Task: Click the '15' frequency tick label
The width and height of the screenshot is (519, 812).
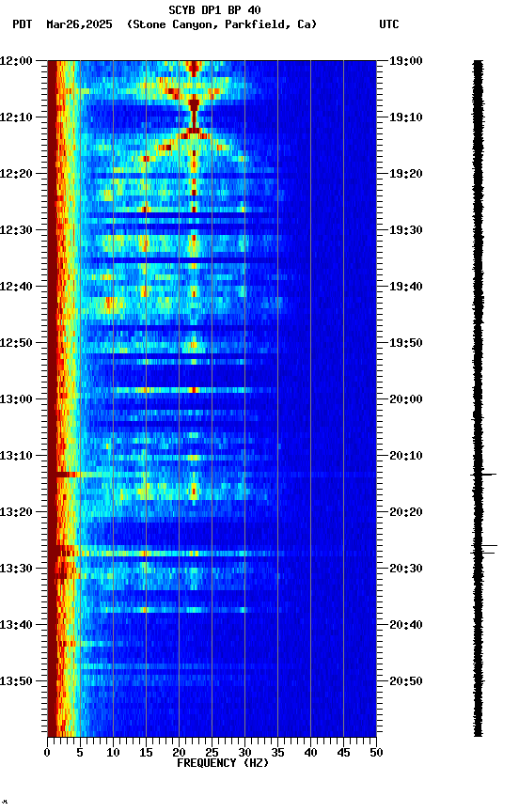Action: (x=146, y=753)
